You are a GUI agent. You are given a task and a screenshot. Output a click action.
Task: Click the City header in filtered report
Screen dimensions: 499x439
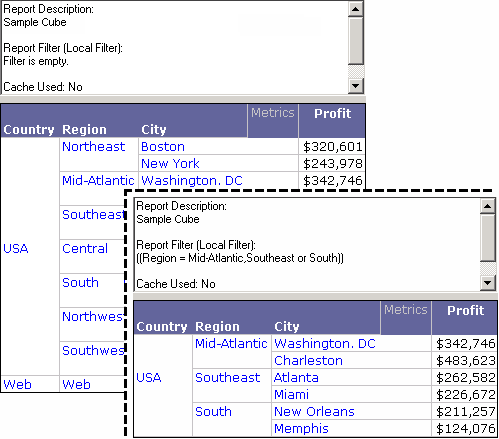[x=287, y=326]
